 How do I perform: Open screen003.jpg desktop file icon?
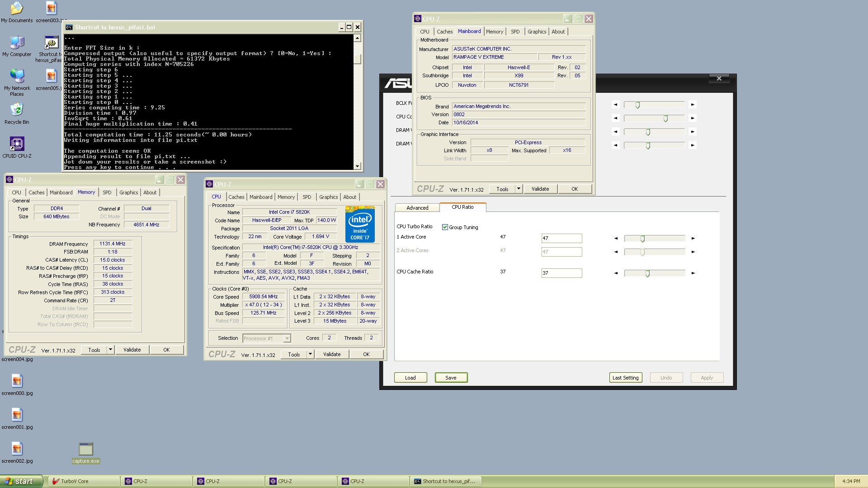coord(51,12)
